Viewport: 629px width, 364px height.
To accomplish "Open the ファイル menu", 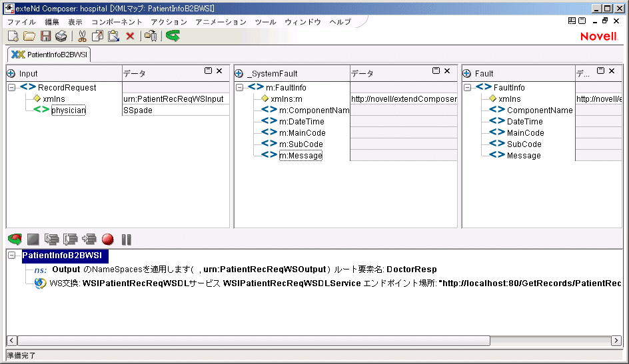I will coord(22,22).
